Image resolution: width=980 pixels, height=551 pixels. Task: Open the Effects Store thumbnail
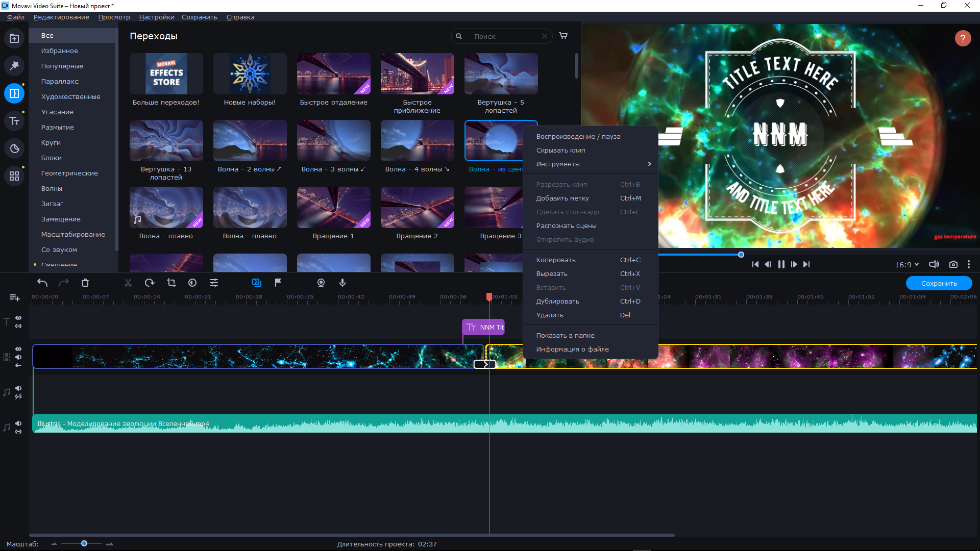coord(166,74)
